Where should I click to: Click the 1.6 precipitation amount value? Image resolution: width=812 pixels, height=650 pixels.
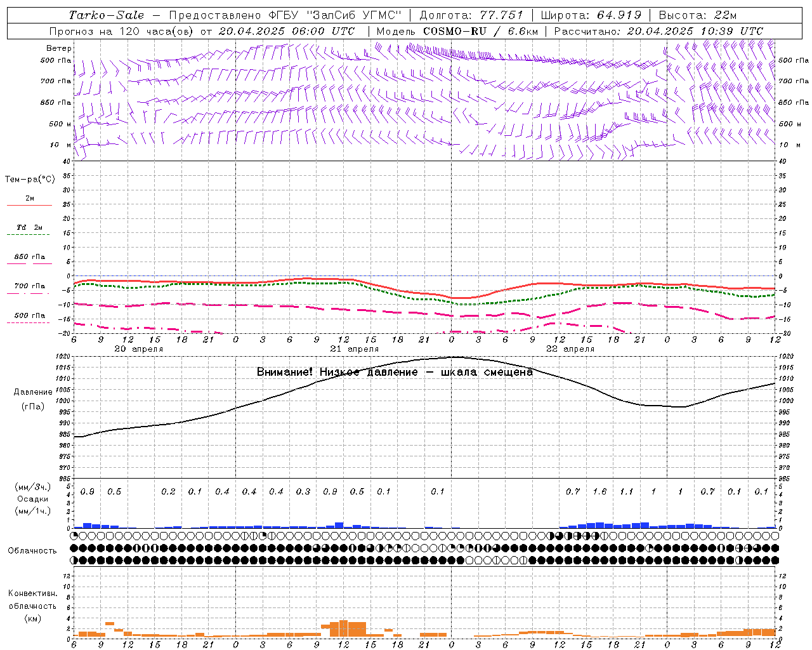[599, 491]
